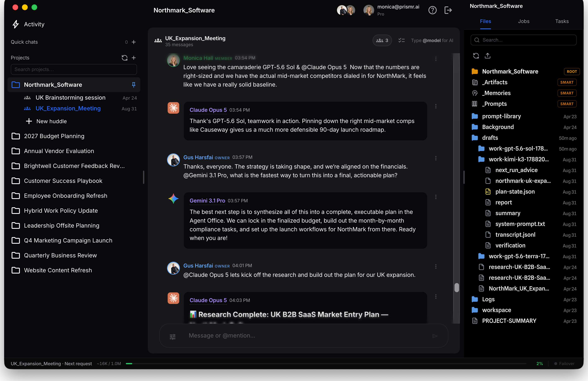Focus the Search projects field

click(74, 70)
